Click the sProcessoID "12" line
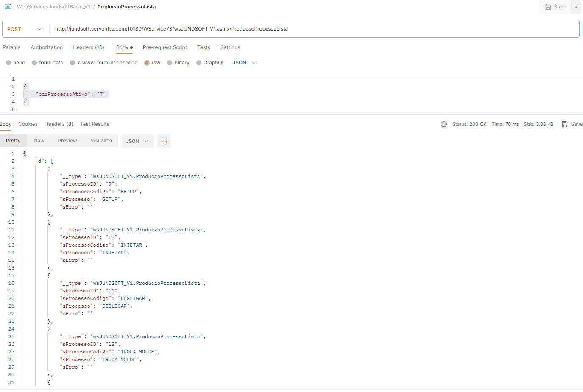The height and width of the screenshot is (392, 583). point(90,344)
